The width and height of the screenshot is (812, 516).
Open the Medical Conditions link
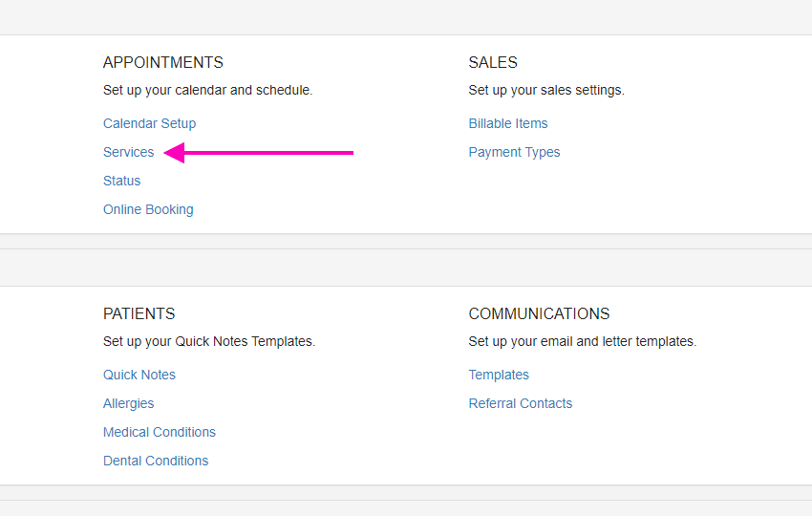159,432
